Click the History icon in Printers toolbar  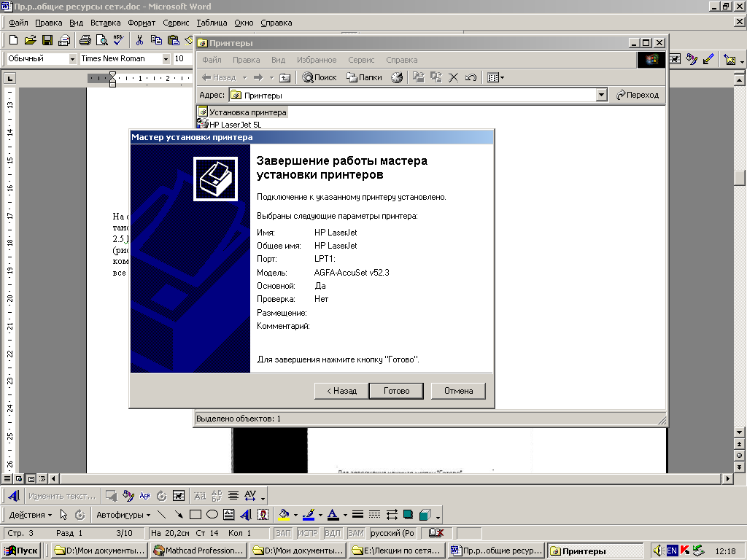[397, 77]
